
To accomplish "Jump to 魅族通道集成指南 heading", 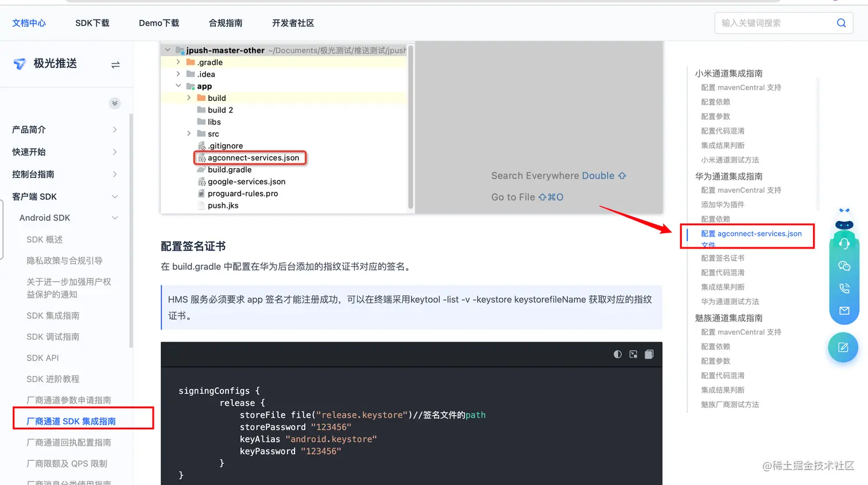I will point(728,318).
